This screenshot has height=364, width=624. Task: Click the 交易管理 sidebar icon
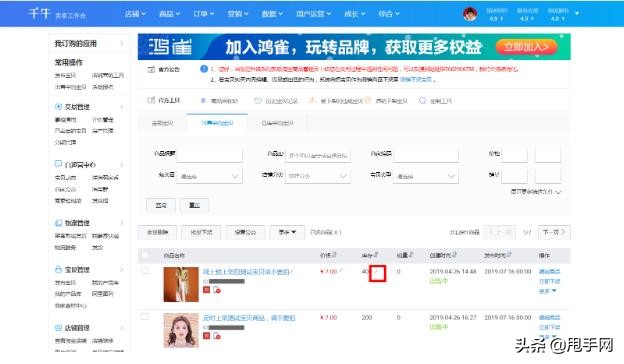(x=58, y=107)
